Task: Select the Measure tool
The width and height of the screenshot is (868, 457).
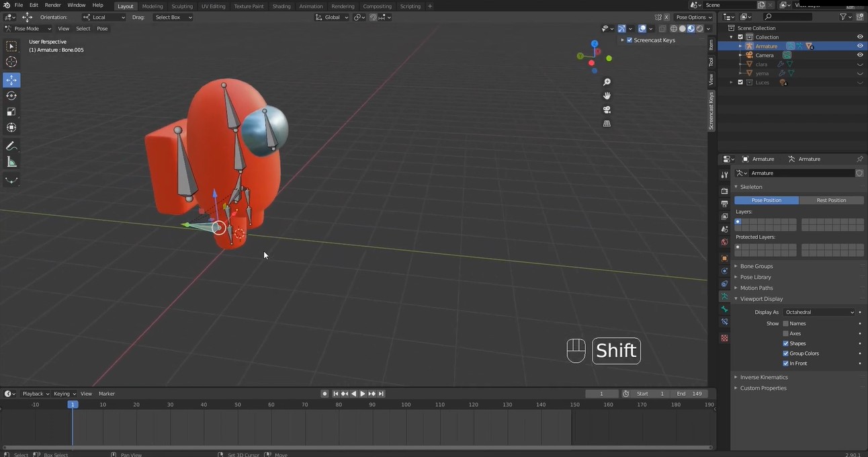Action: (x=11, y=162)
